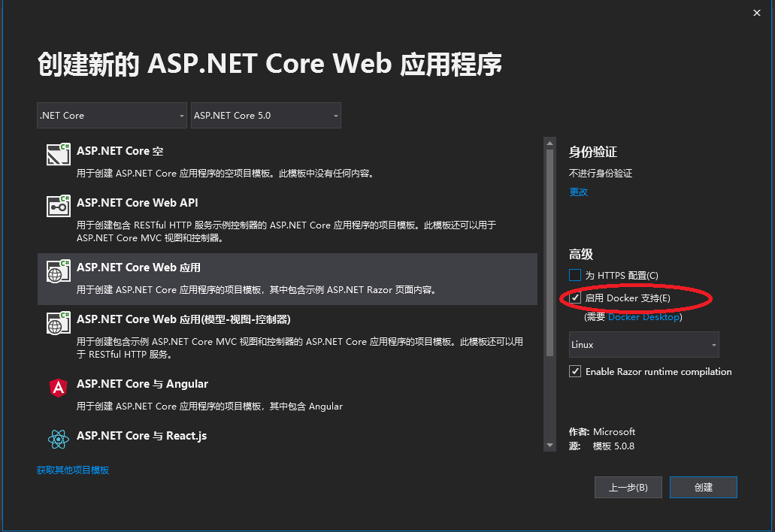Click the 模板 5.0.8 source text

point(613,446)
